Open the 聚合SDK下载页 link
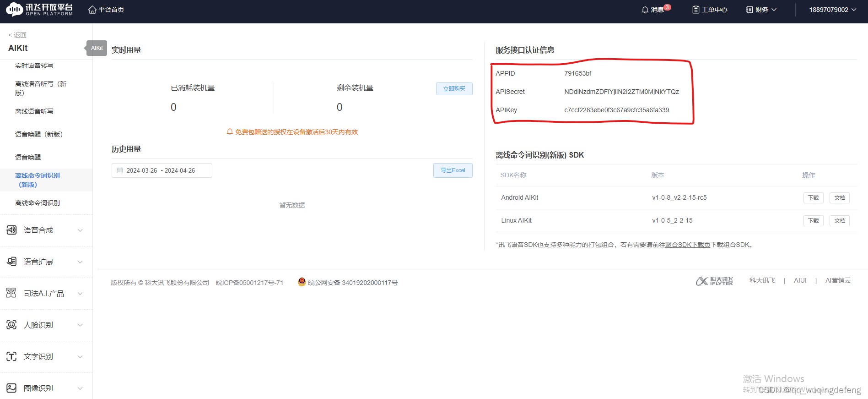 click(x=687, y=245)
